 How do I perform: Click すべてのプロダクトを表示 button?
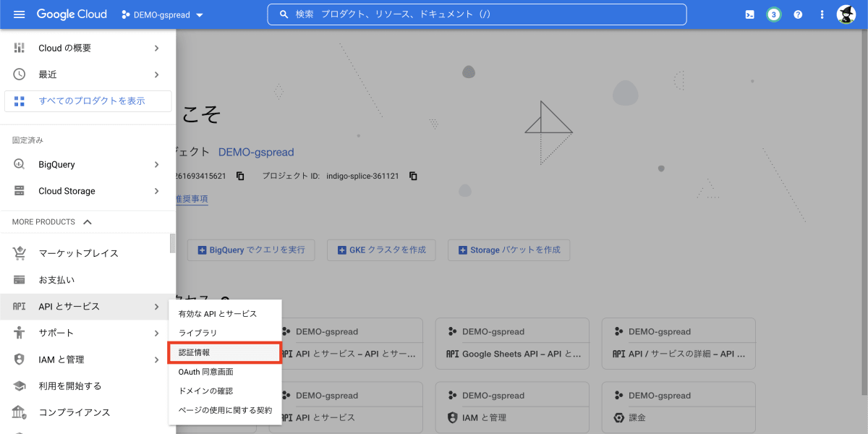(x=88, y=101)
